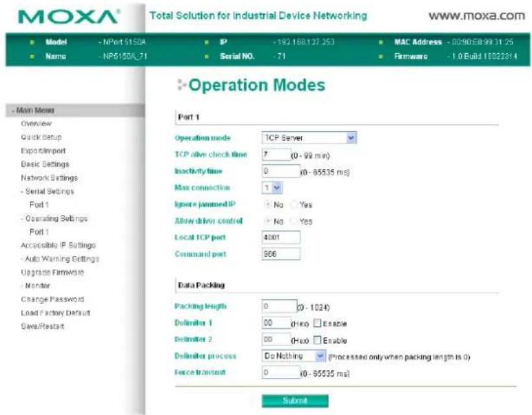The image size is (532, 415).
Task: Open Quick Setup menu item
Action: [42, 137]
